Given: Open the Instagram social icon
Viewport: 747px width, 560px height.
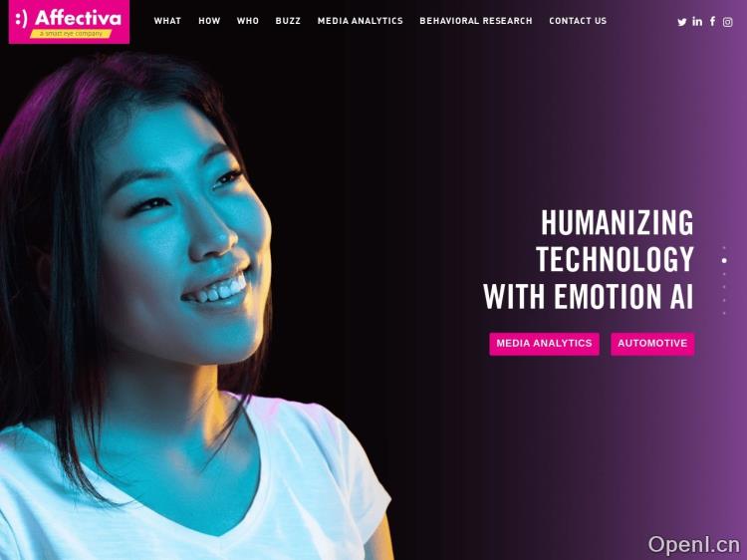Looking at the screenshot, I should point(727,22).
